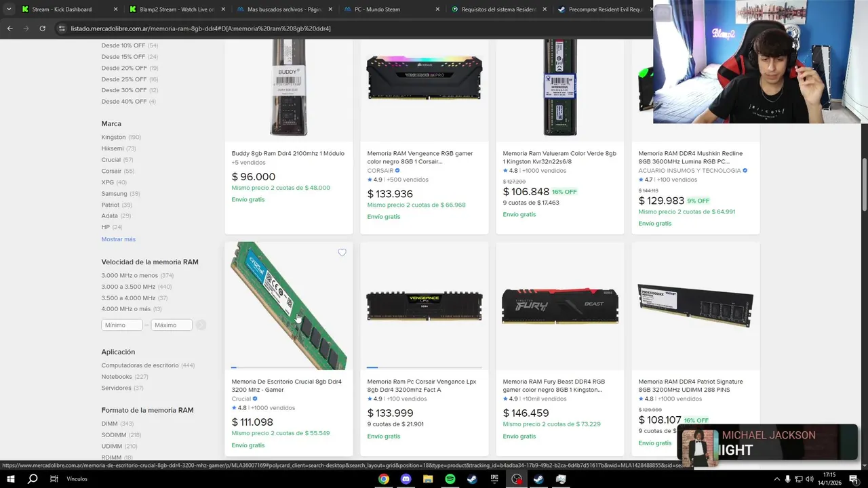Open Task View on taskbar

point(54,479)
